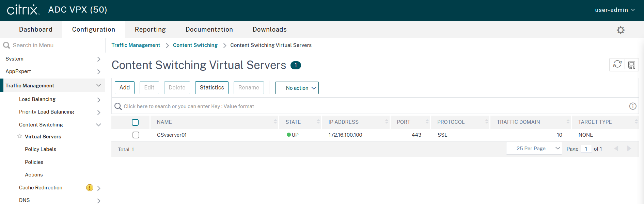The height and width of the screenshot is (204, 644).
Task: Click the Cache Redirection warning icon
Action: 90,188
